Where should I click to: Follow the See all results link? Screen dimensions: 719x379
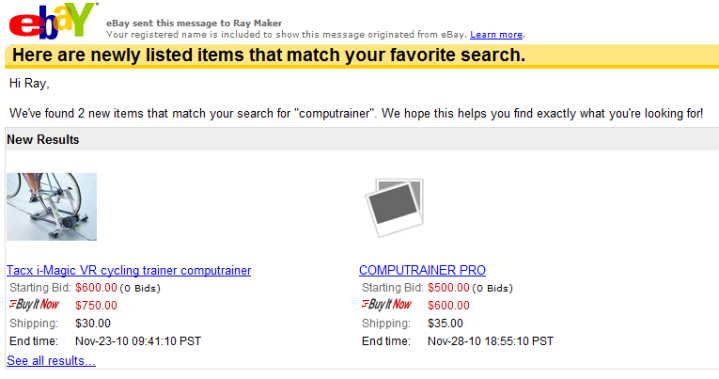51,361
